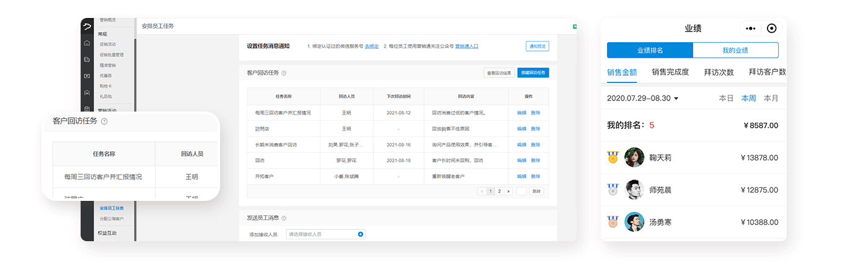Select the 业绩排名 segment

click(x=650, y=50)
